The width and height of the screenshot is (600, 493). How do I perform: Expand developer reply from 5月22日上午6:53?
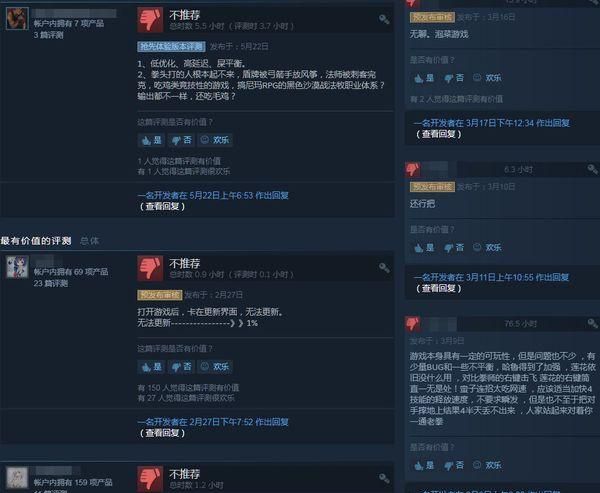coord(162,206)
